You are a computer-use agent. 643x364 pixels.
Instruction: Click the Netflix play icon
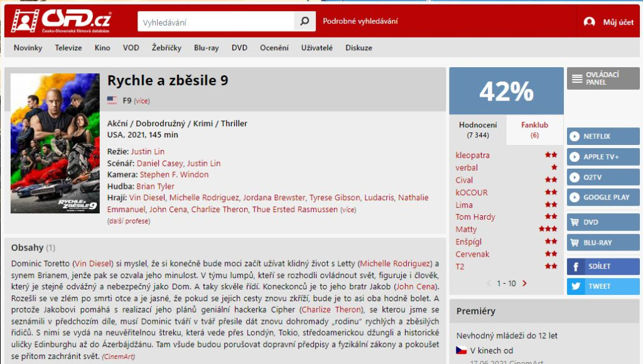575,136
